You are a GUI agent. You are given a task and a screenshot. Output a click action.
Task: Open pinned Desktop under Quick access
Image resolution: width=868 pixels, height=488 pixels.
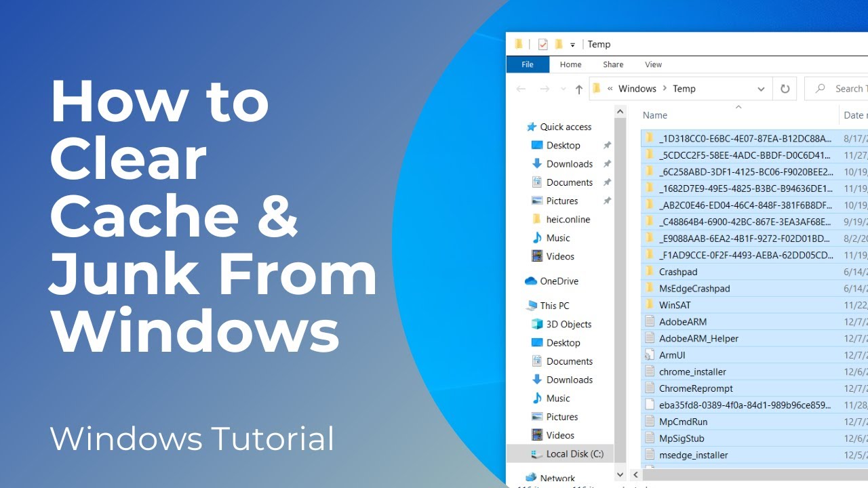click(564, 145)
